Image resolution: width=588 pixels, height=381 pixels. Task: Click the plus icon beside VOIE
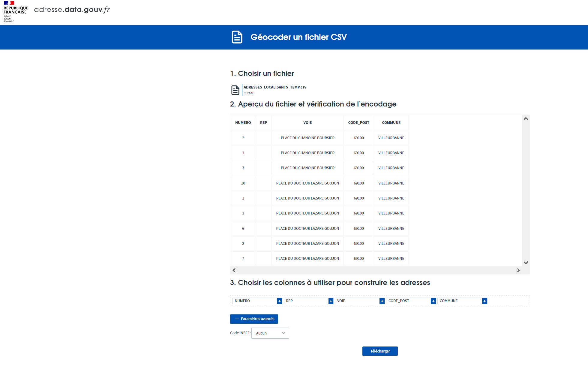[382, 301]
